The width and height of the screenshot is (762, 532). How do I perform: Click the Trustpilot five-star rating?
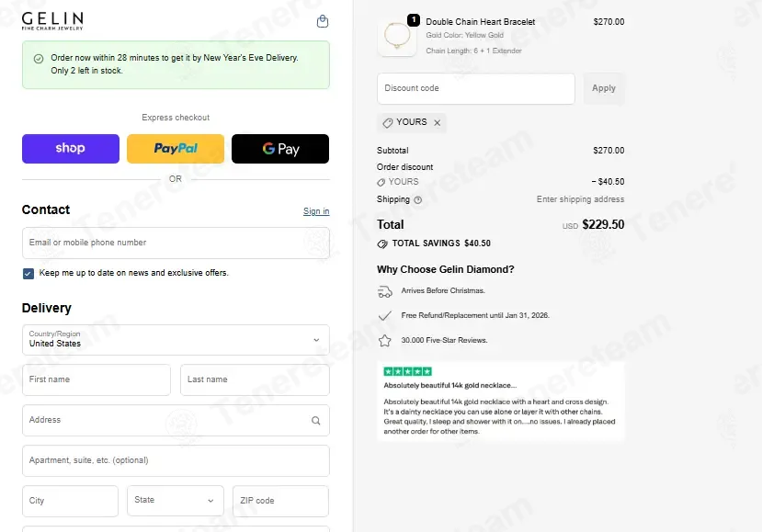pos(408,372)
